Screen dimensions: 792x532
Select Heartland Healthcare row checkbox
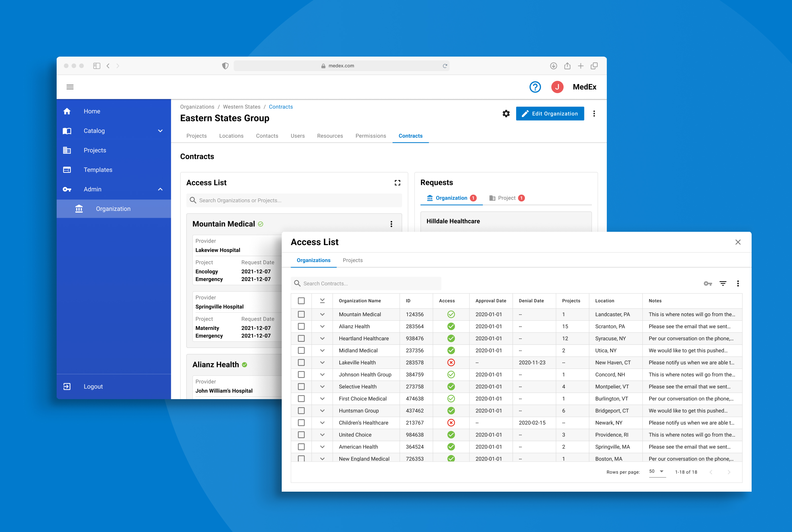click(x=301, y=338)
